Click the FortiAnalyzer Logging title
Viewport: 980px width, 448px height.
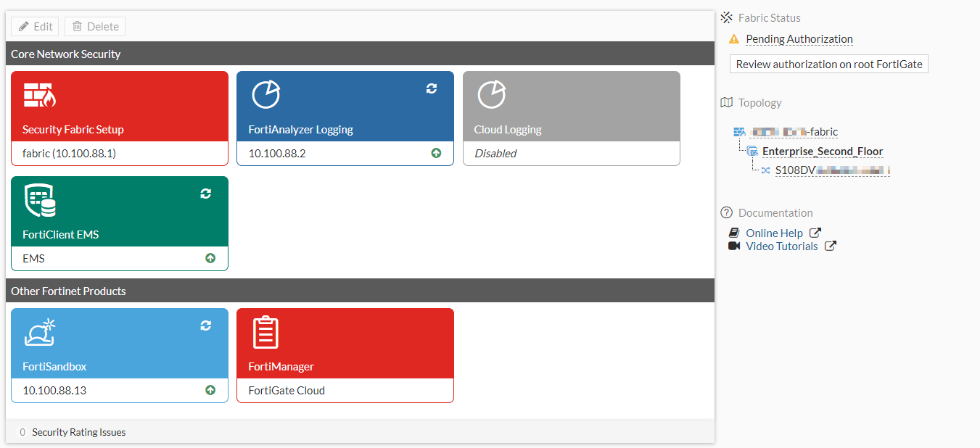point(300,130)
